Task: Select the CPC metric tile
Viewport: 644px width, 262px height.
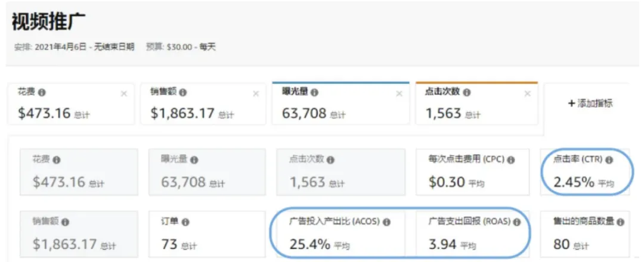Action: tap(472, 172)
